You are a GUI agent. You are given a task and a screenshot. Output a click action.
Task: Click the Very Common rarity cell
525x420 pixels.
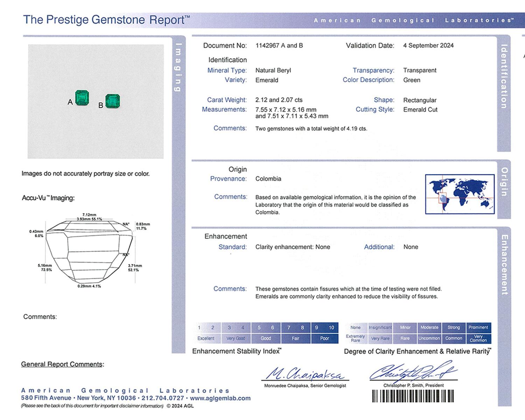point(478,338)
